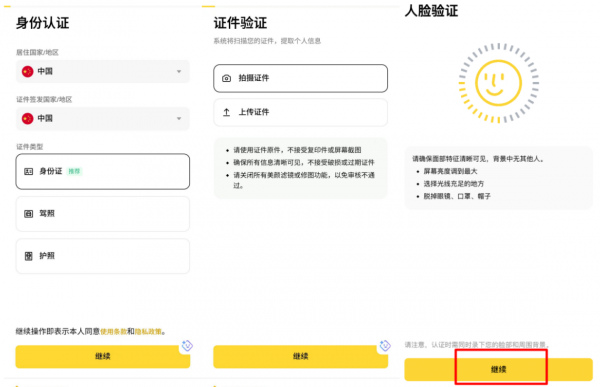Click the 推荐 tag on 身份证

tap(74, 171)
